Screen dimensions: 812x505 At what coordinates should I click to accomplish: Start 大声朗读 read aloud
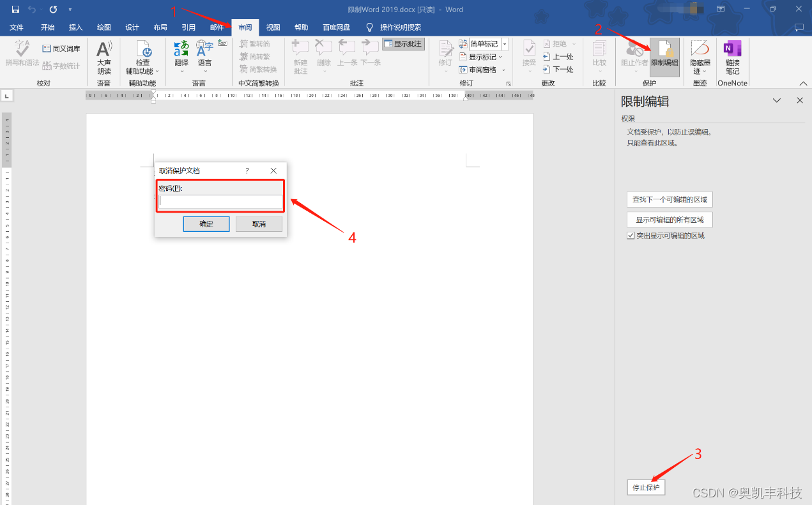click(104, 57)
